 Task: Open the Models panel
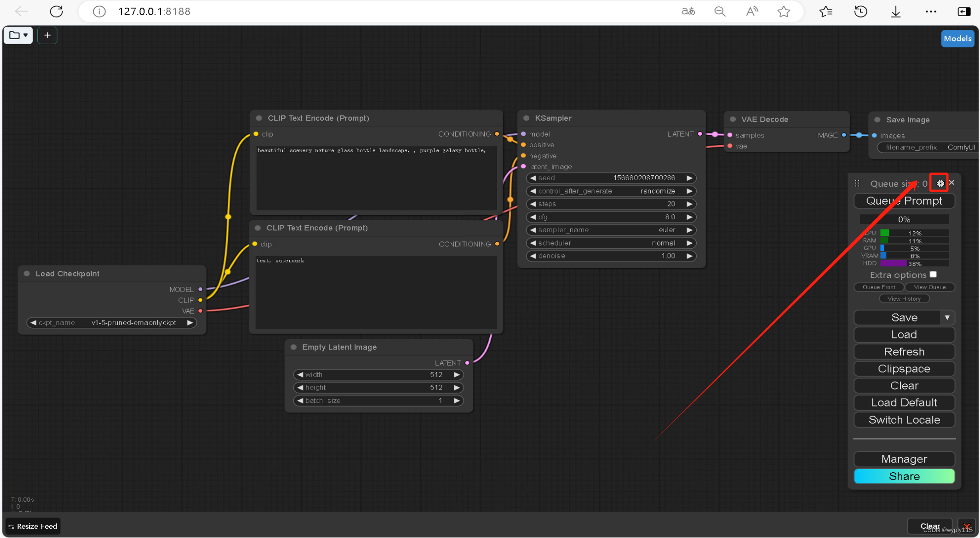[x=957, y=39]
